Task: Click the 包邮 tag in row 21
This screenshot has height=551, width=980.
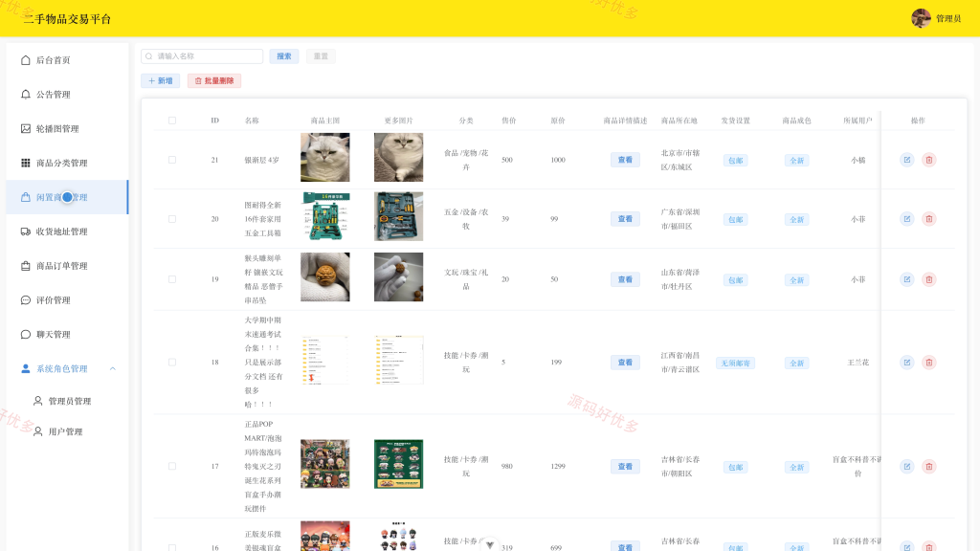Action: coord(736,161)
